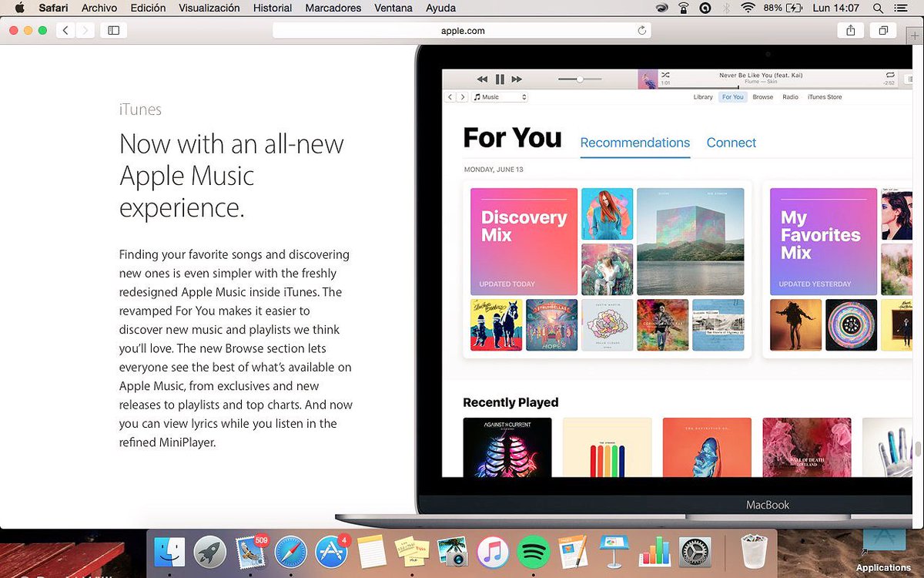Click the Wi-Fi status icon
Image resolution: width=924 pixels, height=578 pixels.
[x=747, y=8]
